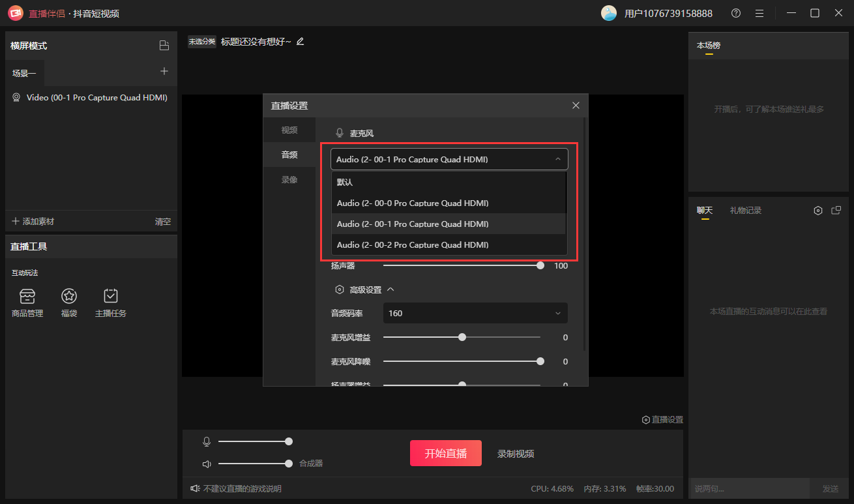This screenshot has width=854, height=504.
Task: Edit stream title with pencil icon
Action: point(300,42)
